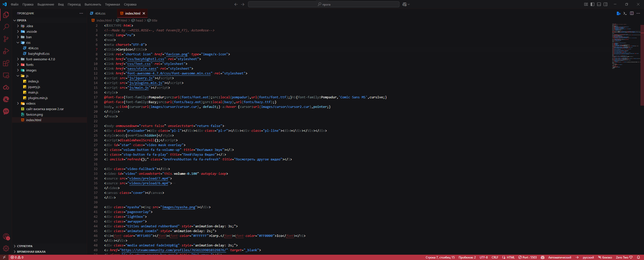Start Live Server via Port: 5503
This screenshot has height=260, width=644.
528,257
